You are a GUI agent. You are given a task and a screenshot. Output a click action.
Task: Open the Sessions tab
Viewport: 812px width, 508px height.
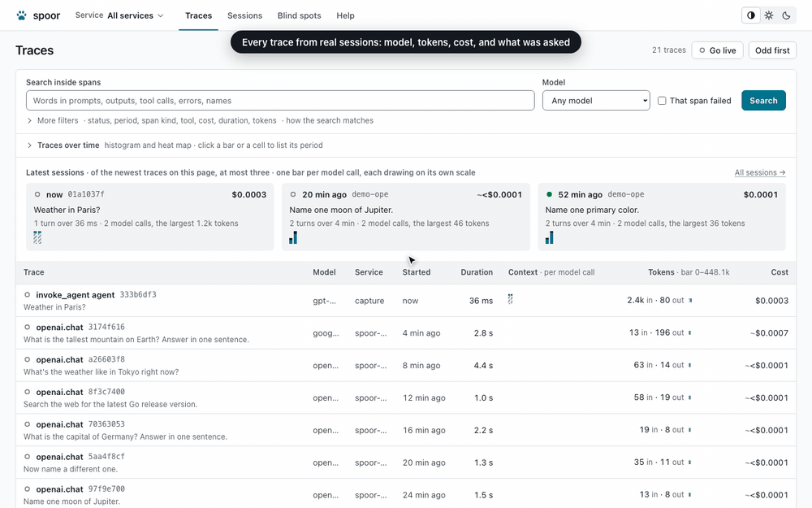pos(244,15)
